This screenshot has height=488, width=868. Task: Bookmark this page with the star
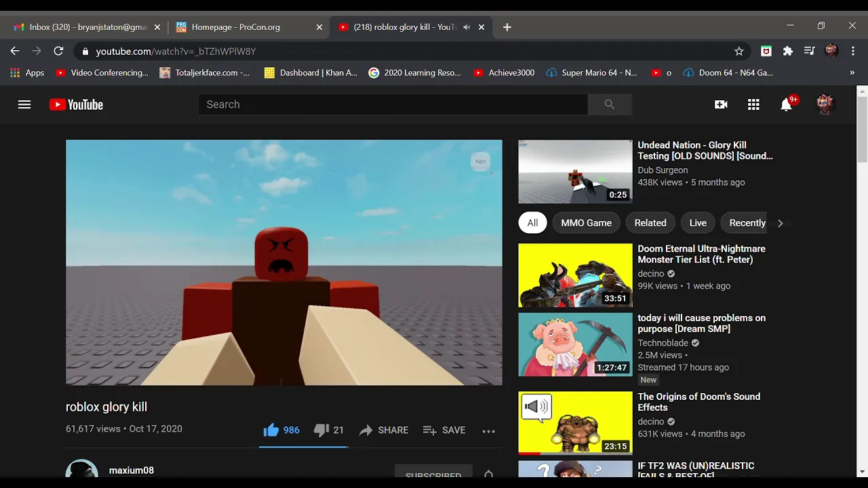click(739, 51)
